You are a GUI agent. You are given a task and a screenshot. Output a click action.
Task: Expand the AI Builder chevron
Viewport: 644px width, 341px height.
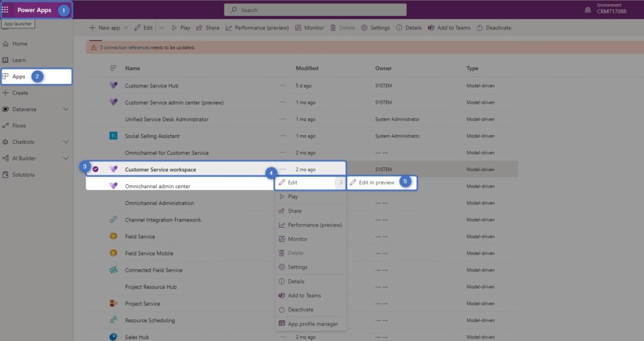(x=65, y=158)
